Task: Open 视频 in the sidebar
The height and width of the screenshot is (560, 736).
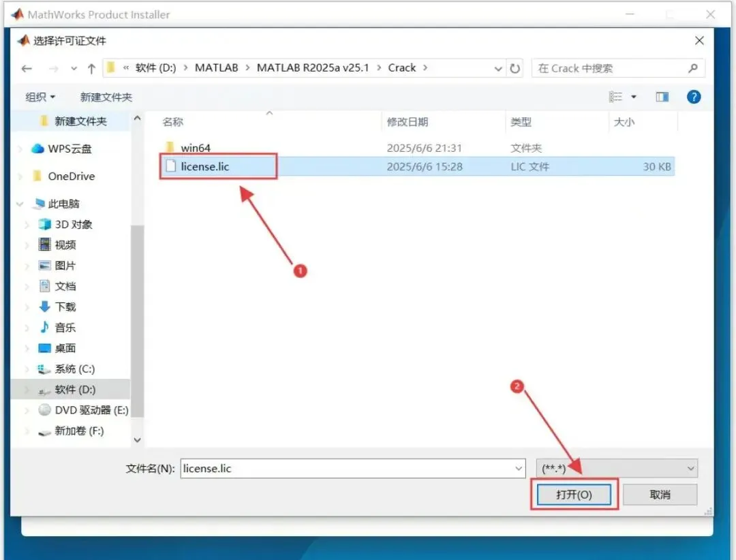Action: click(x=65, y=245)
